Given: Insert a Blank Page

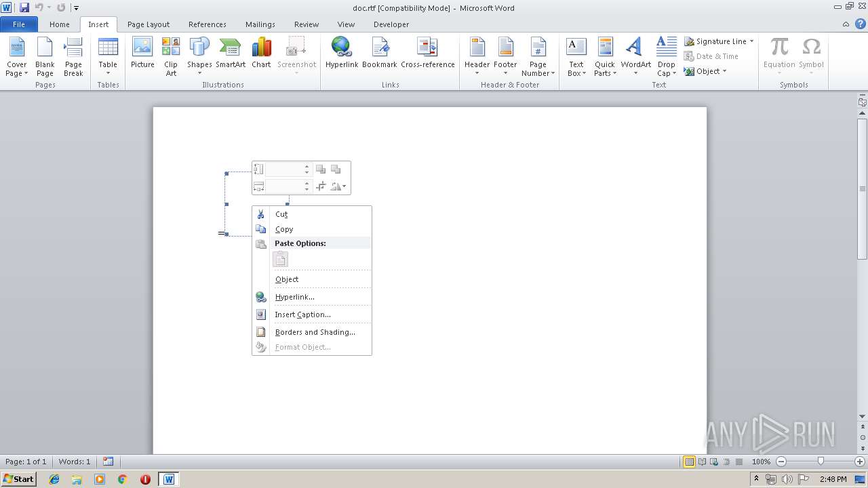Looking at the screenshot, I should coord(45,57).
